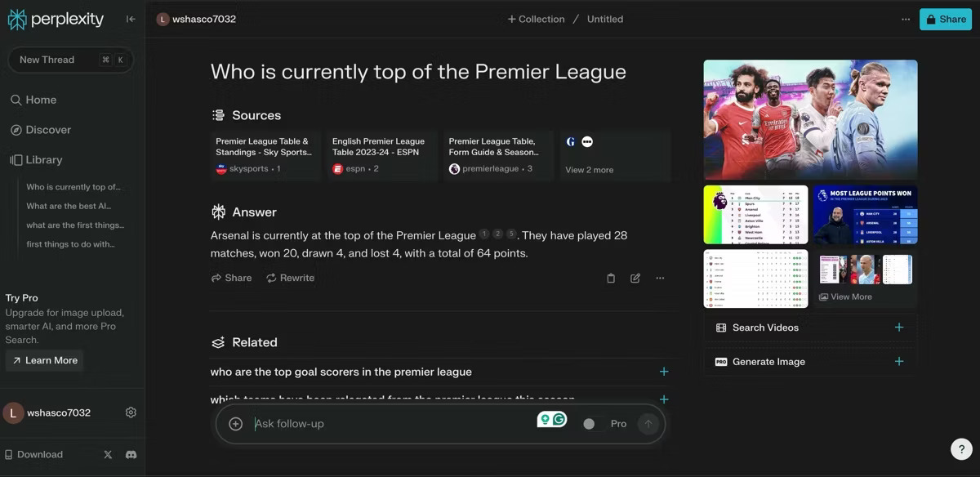Open the three-dot menu beside Share
Screen dimensions: 980x477
click(906, 19)
